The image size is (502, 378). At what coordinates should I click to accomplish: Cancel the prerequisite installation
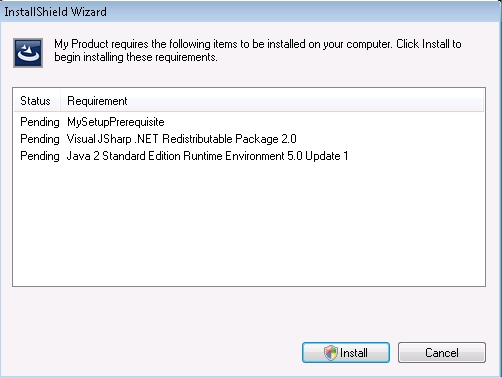pyautogui.click(x=442, y=352)
